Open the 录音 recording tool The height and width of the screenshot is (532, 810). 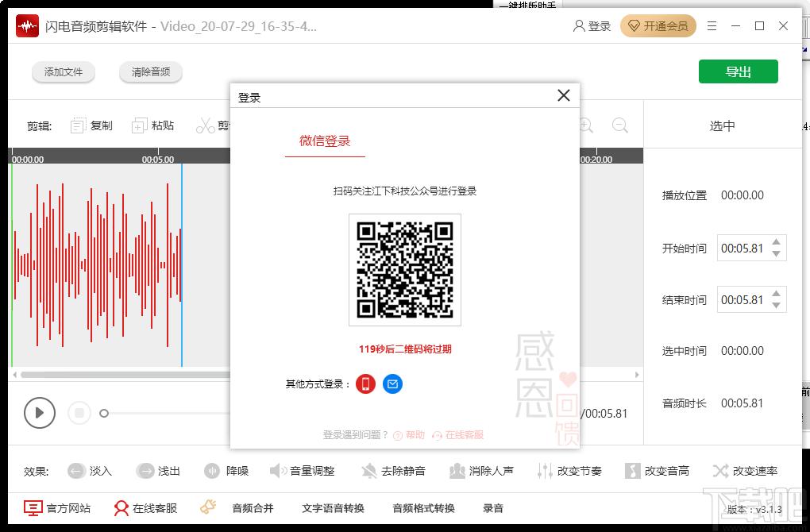(493, 508)
